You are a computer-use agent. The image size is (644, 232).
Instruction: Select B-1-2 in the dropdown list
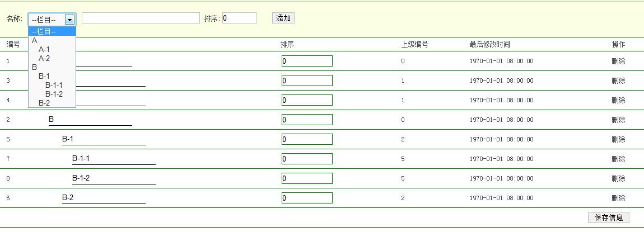click(x=54, y=94)
